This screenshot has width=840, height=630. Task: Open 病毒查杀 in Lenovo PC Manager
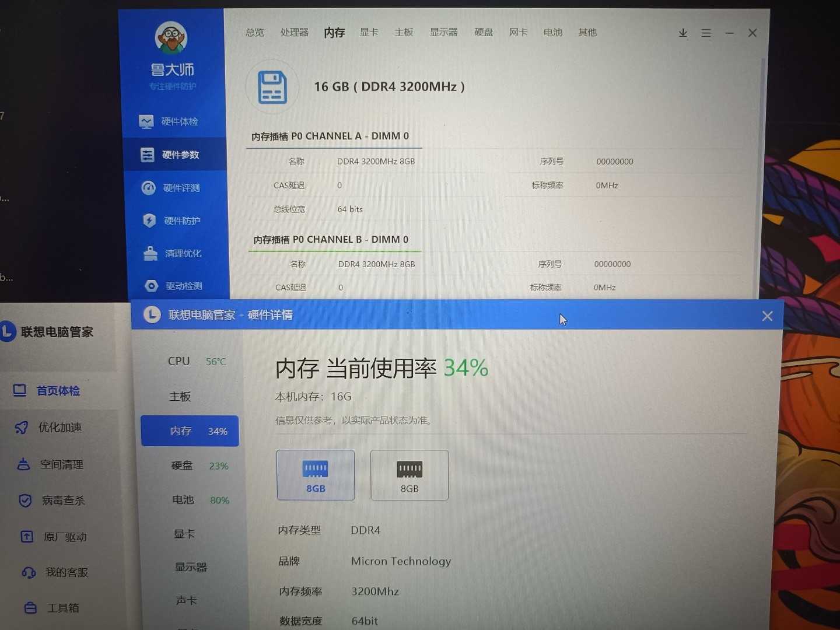pyautogui.click(x=51, y=501)
